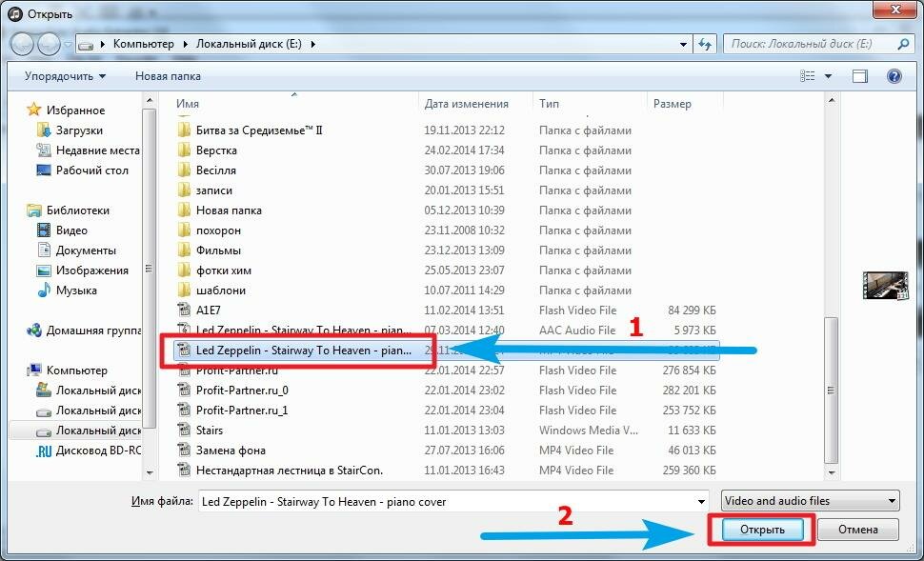The image size is (924, 561).
Task: Open the Музыка library
Action: point(76,291)
